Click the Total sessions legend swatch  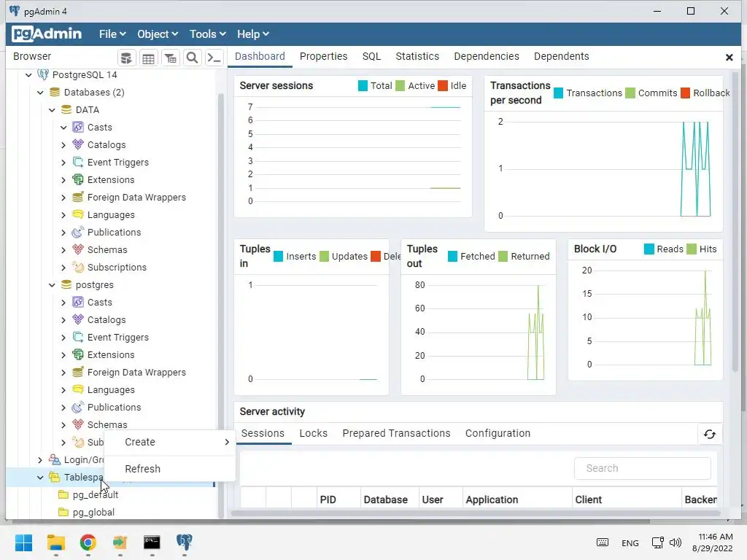(x=363, y=86)
